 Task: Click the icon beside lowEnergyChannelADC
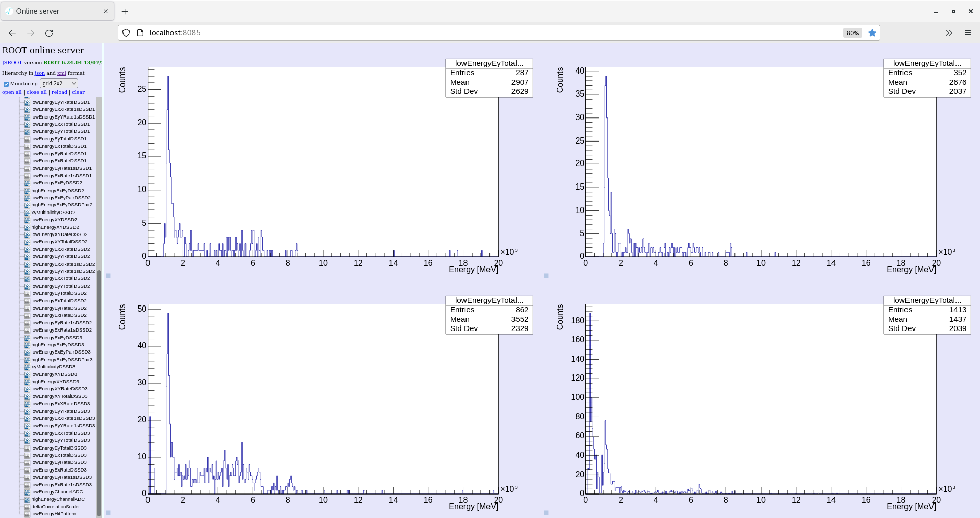tap(27, 492)
